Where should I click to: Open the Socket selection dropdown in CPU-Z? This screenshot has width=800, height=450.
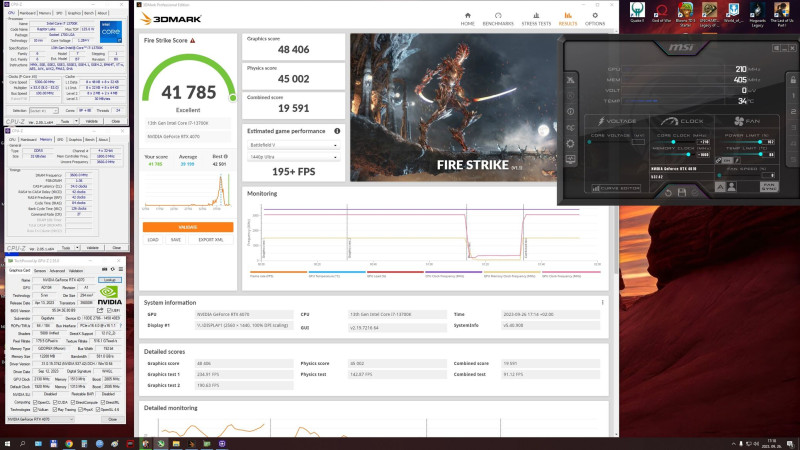tap(43, 111)
